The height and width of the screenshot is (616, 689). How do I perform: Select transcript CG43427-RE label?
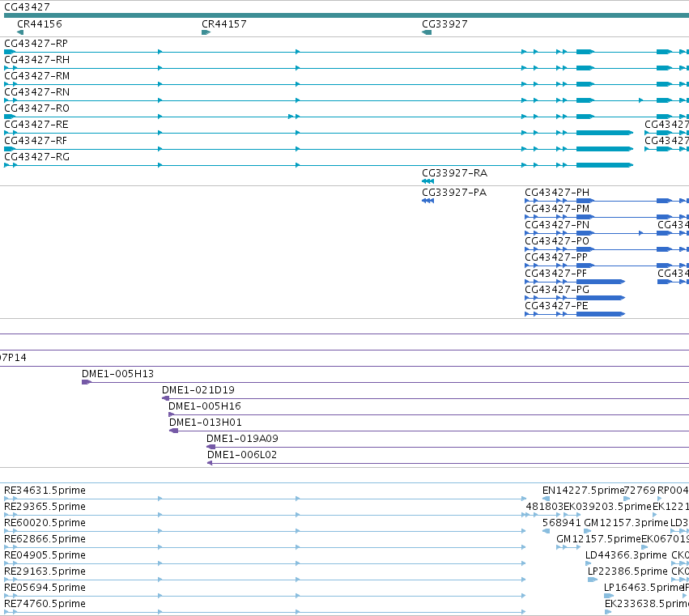(36, 125)
